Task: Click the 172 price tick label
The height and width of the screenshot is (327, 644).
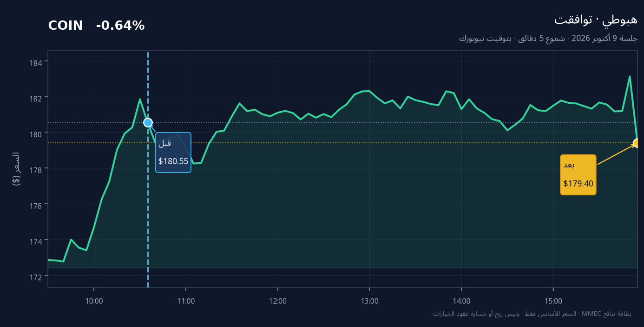Action: [35, 277]
